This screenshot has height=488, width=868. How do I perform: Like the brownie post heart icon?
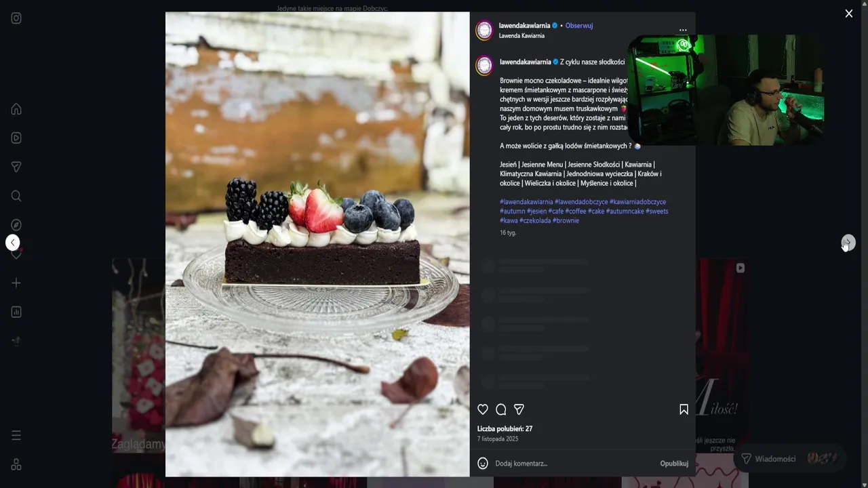point(483,409)
